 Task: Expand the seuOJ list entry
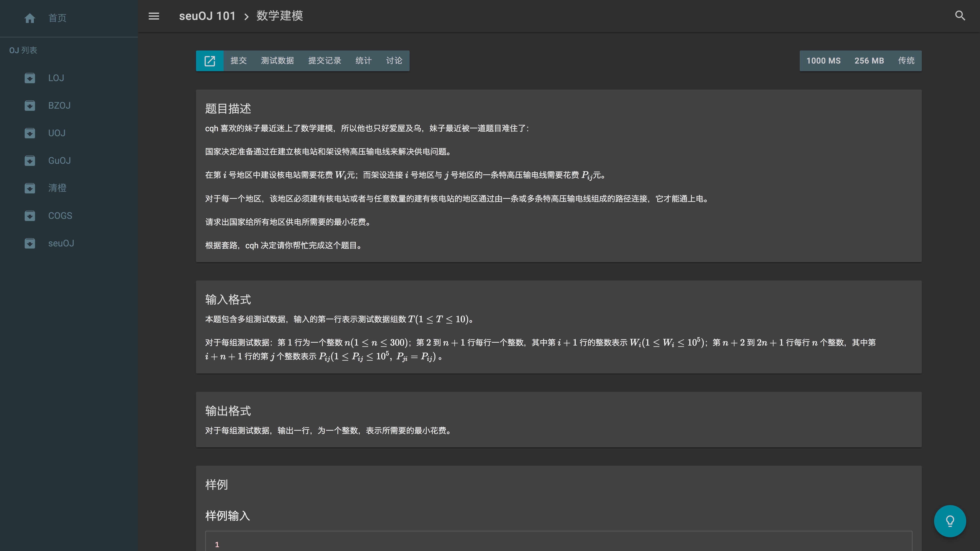pos(61,243)
